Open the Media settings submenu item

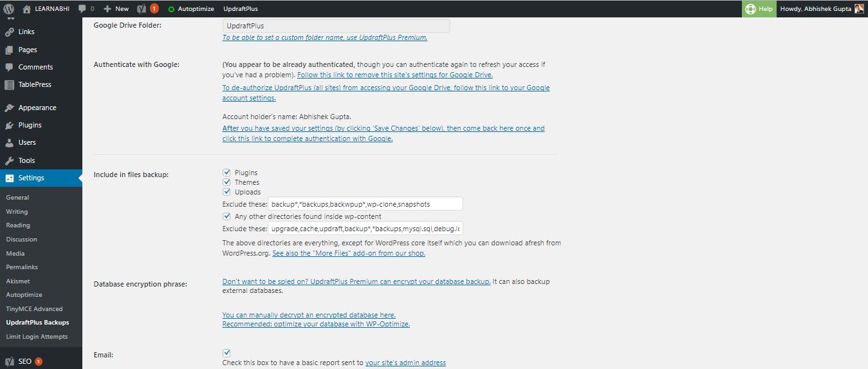point(15,254)
